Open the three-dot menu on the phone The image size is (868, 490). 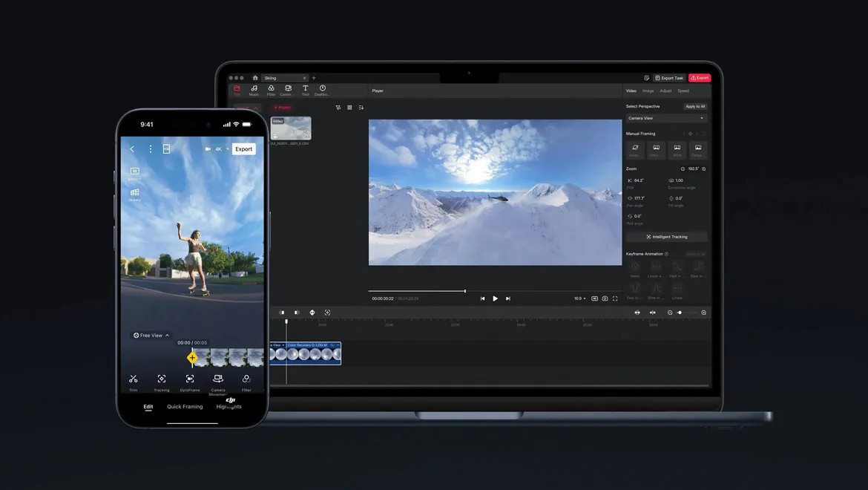150,149
